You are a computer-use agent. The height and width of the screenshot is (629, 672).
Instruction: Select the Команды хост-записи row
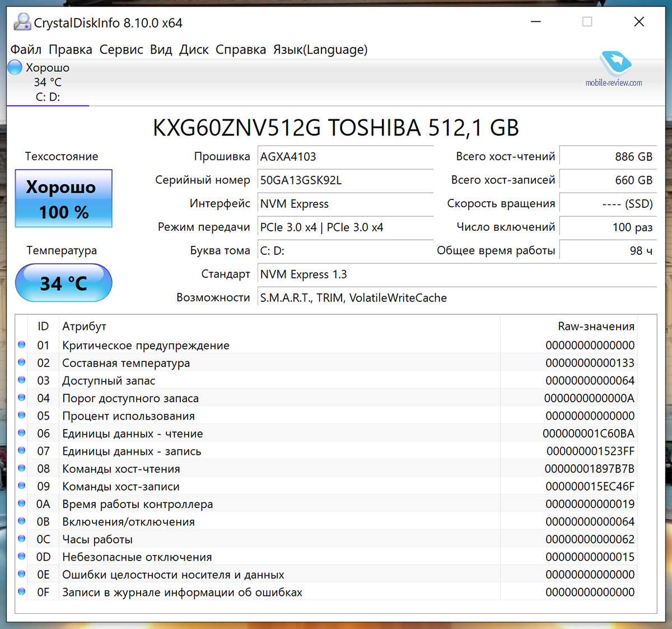[x=326, y=486]
